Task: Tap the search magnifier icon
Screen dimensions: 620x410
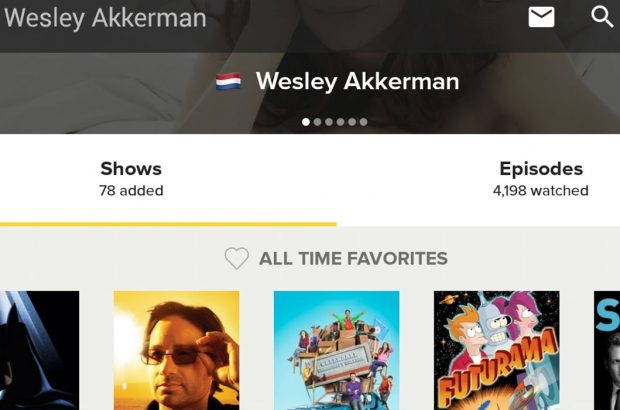Action: pos(602,17)
